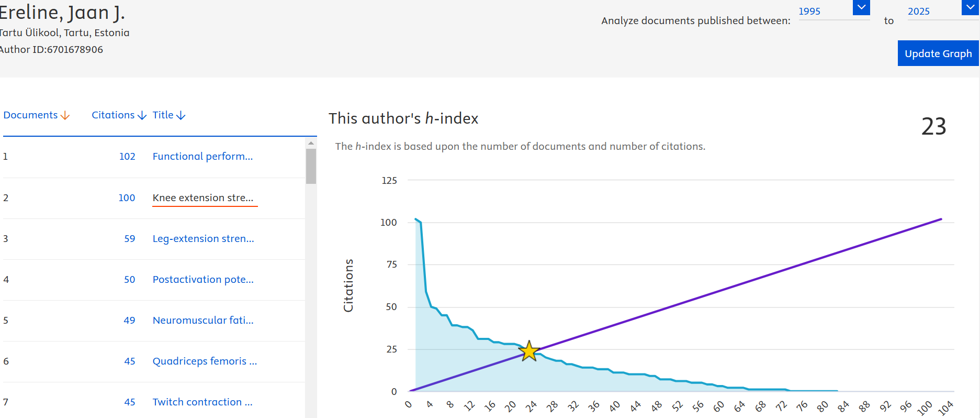Image resolution: width=980 pixels, height=418 pixels.
Task: Open the start year 1995 dropdown
Action: point(861,8)
